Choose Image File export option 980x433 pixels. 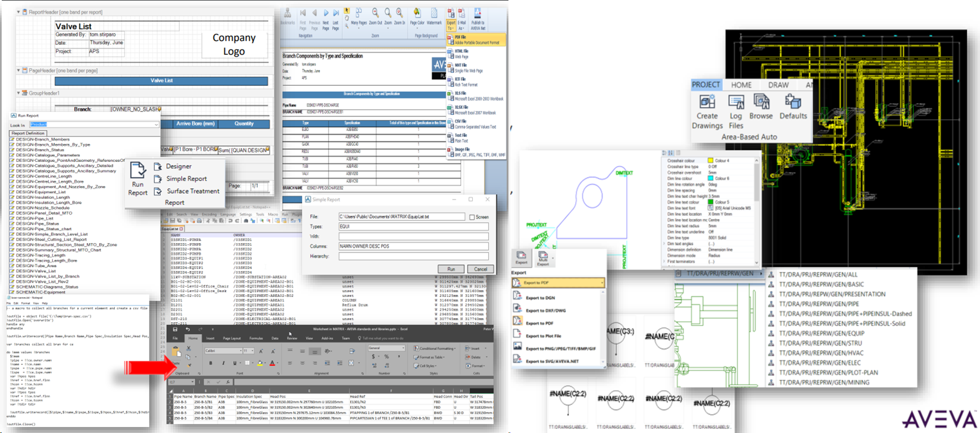pyautogui.click(x=476, y=152)
